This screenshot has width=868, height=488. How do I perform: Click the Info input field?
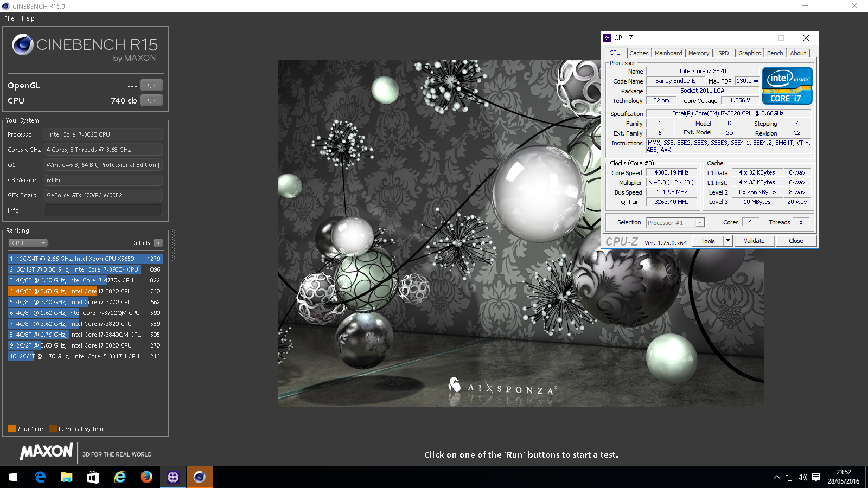(x=103, y=210)
